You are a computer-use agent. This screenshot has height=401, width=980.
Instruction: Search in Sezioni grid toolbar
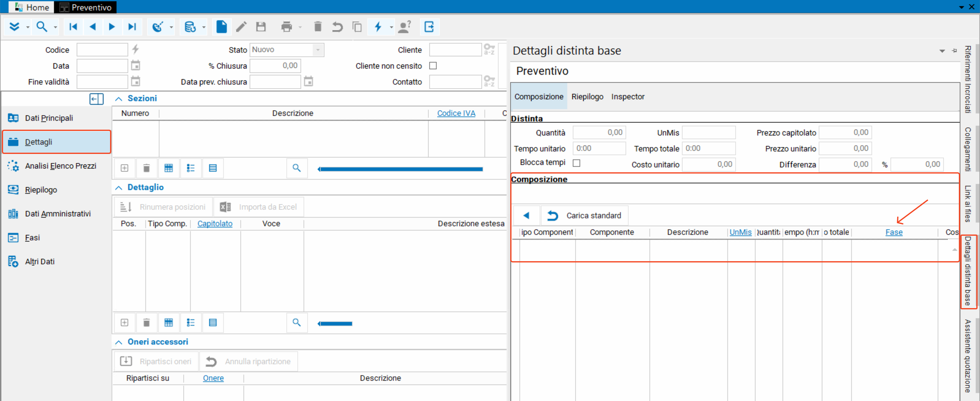click(297, 168)
